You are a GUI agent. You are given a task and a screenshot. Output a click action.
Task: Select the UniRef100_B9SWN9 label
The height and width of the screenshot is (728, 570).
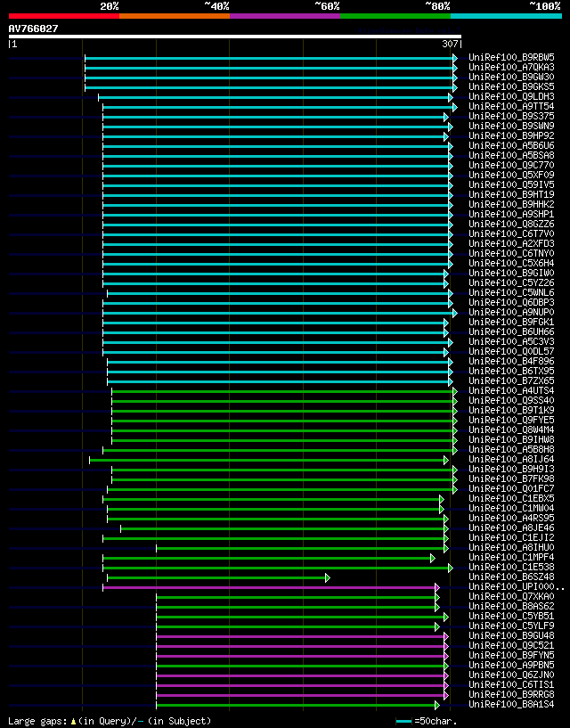coord(511,126)
